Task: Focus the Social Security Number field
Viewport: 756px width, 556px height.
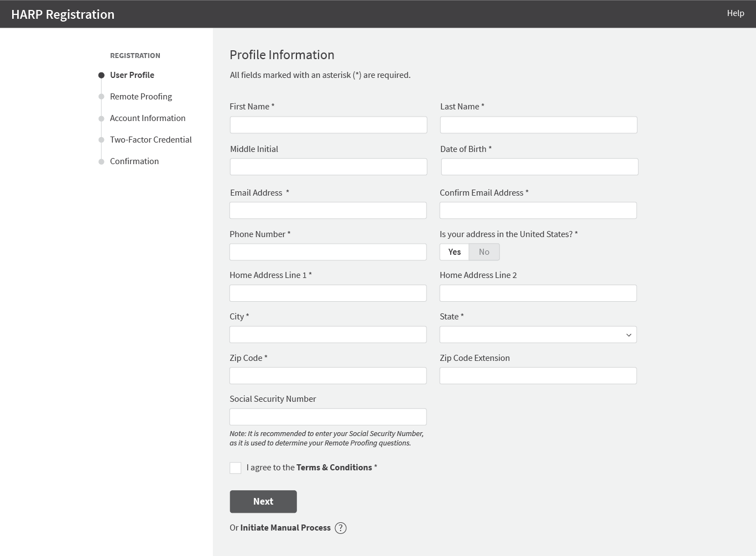Action: (328, 417)
